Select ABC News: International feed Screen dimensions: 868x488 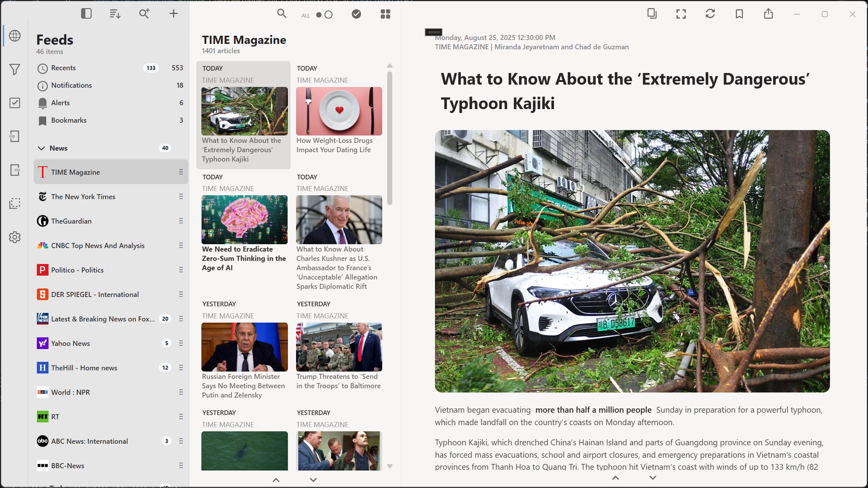coord(111,441)
